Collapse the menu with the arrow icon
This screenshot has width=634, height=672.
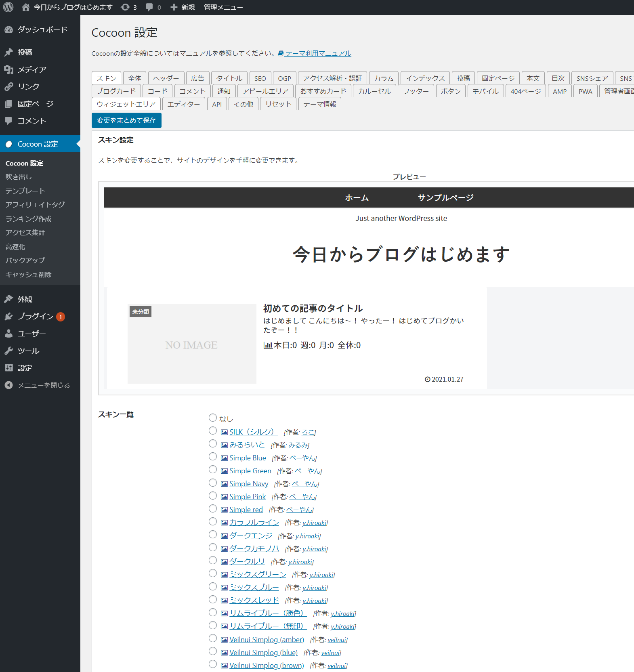coord(9,385)
